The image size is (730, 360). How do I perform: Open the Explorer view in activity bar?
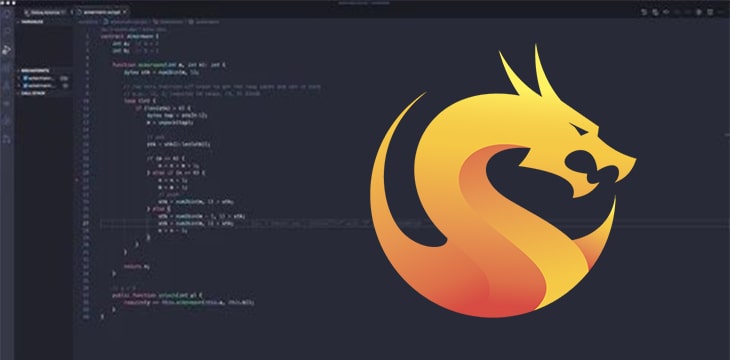(x=7, y=13)
